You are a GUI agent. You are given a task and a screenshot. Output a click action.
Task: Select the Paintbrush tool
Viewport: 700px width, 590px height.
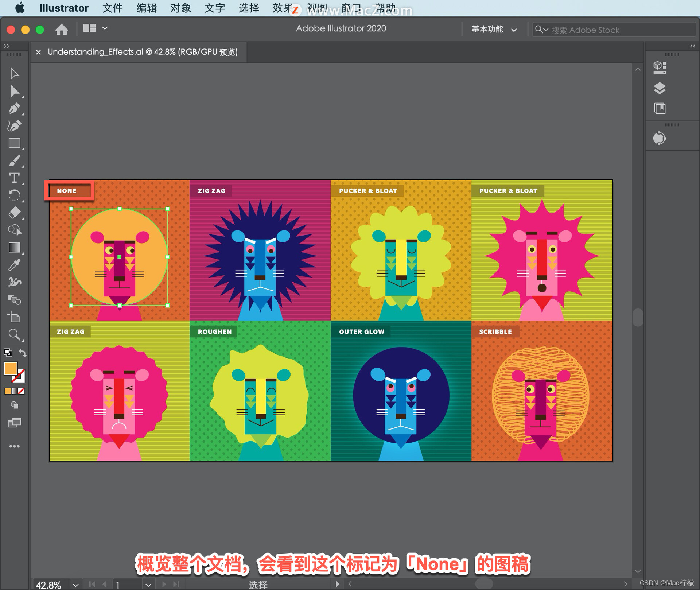[14, 160]
